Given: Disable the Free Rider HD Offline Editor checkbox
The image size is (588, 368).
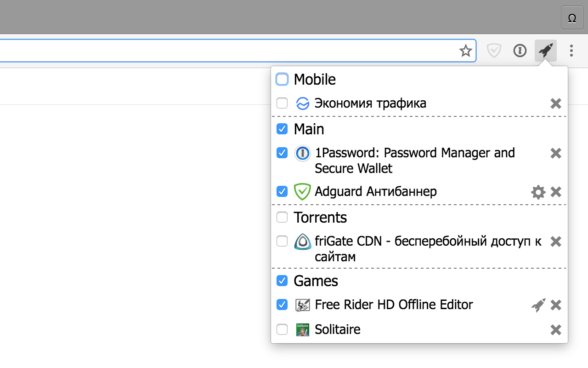Looking at the screenshot, I should (x=282, y=305).
